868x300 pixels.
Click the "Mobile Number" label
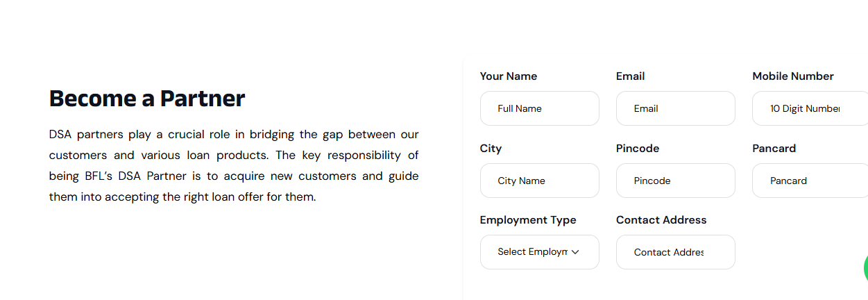point(792,76)
